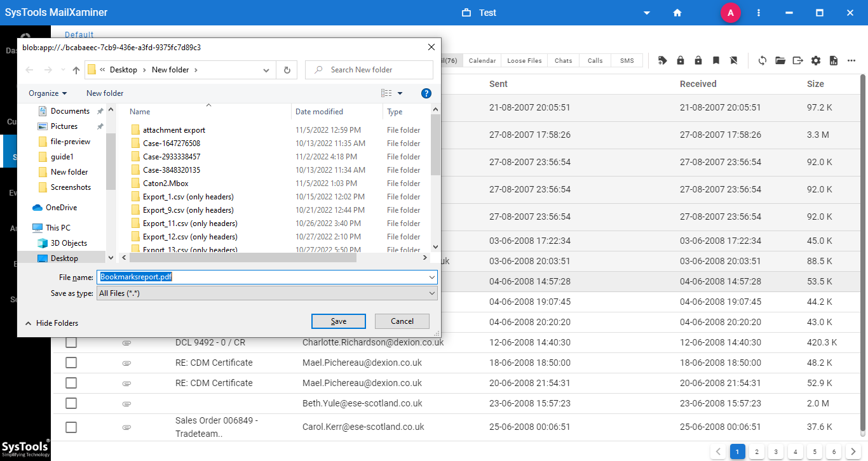
Task: Open the Organize dropdown menu
Action: point(48,93)
